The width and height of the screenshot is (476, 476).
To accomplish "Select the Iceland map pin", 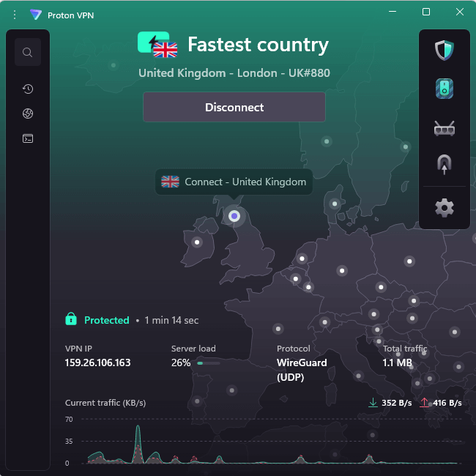I will pyautogui.click(x=114, y=65).
